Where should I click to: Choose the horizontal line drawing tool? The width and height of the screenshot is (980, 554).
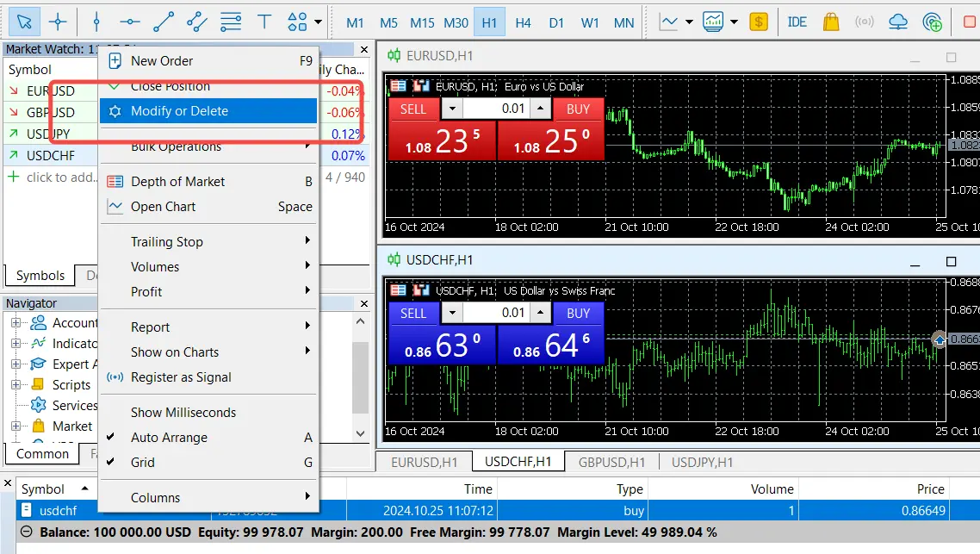click(130, 22)
